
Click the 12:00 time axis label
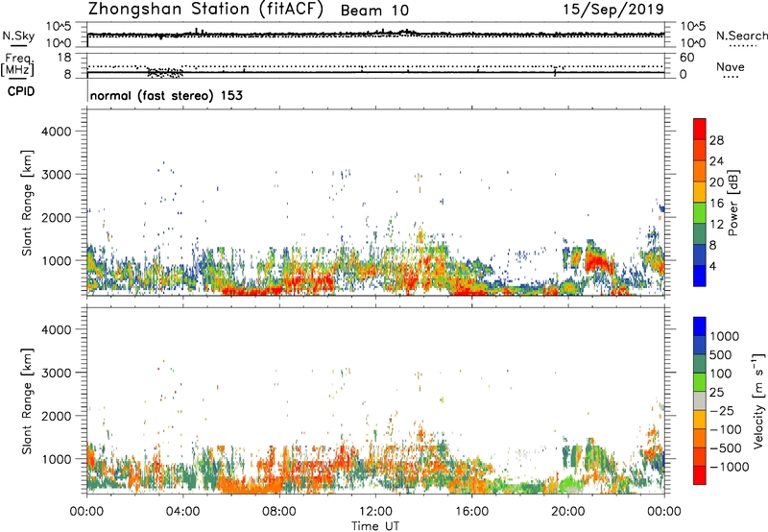tap(375, 512)
